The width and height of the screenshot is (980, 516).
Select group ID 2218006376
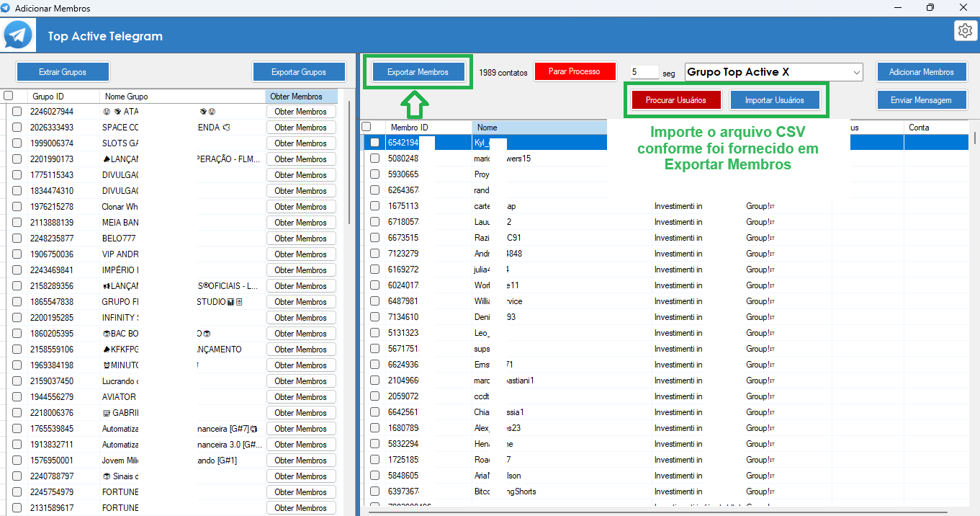52,413
